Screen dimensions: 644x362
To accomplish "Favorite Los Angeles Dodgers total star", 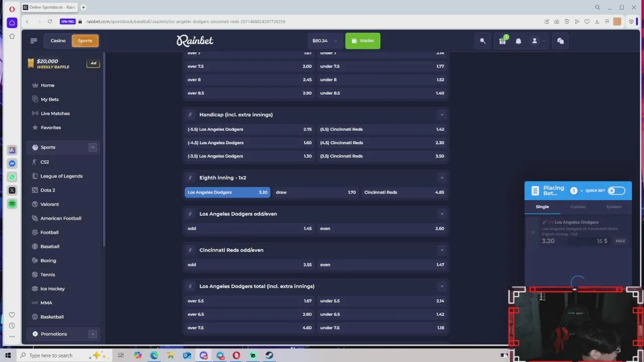I will pos(190,286).
